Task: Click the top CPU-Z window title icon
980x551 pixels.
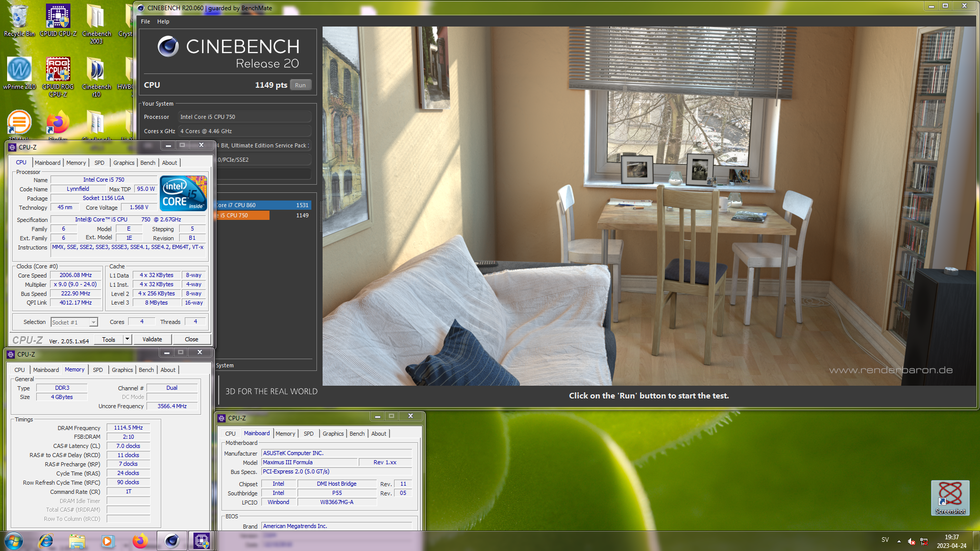Action: pyautogui.click(x=12, y=147)
